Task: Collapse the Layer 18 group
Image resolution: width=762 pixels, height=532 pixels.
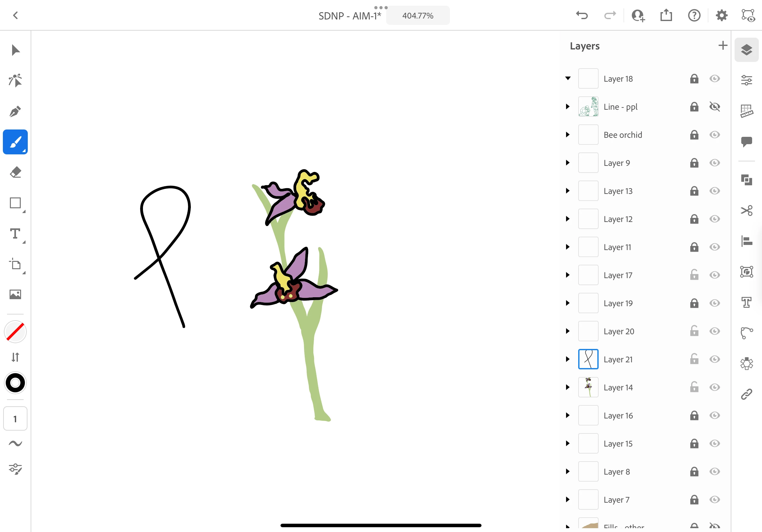Action: [x=568, y=78]
